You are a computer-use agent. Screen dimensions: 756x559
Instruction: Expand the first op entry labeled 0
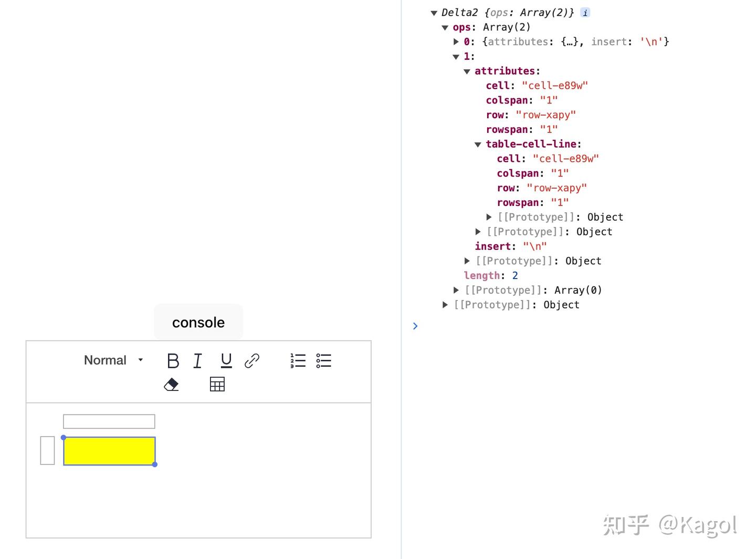click(456, 42)
